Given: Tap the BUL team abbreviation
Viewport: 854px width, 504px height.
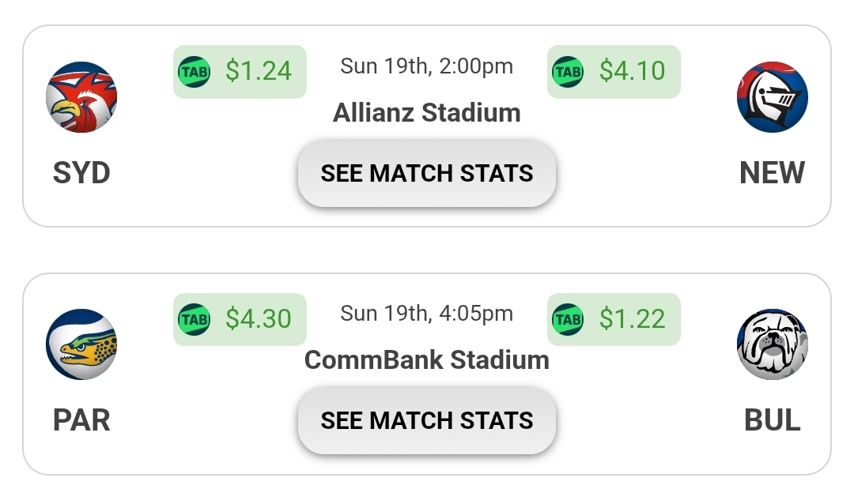Looking at the screenshot, I should point(772,420).
